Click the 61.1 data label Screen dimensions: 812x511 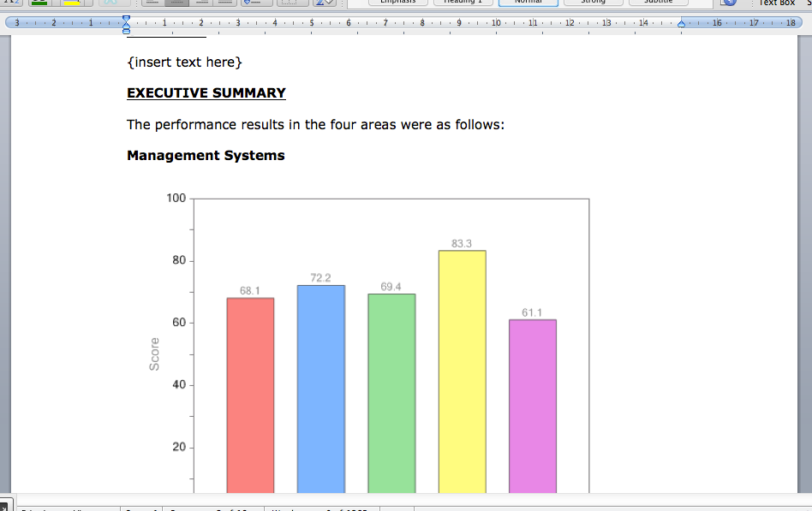point(532,312)
